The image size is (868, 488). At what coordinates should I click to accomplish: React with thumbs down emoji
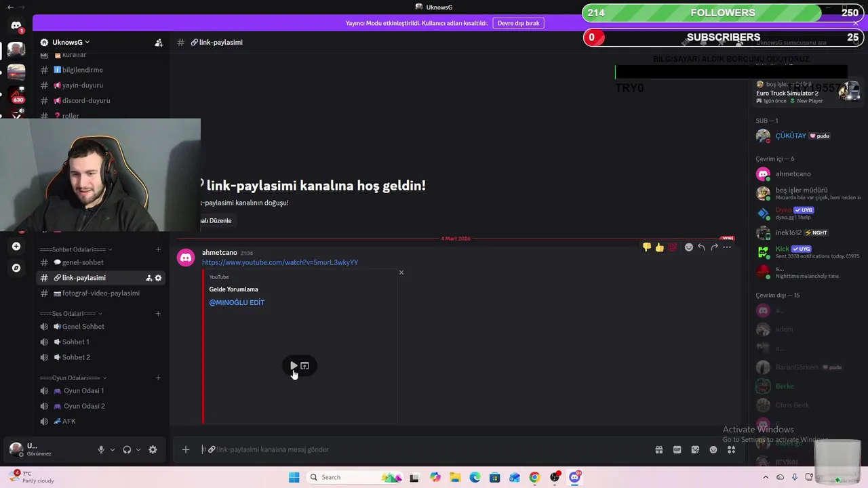[x=647, y=247]
